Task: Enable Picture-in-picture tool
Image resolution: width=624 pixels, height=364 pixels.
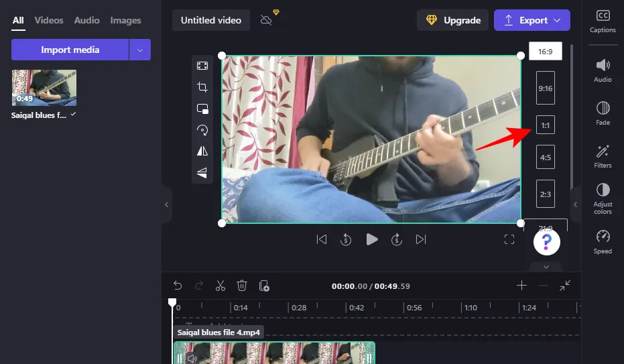Action: click(x=202, y=109)
